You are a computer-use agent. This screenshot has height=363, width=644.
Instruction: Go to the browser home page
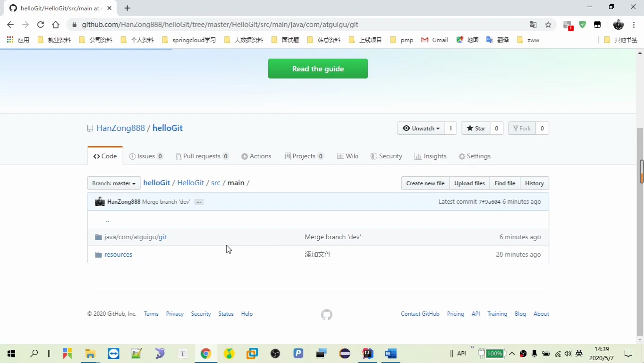point(56,25)
